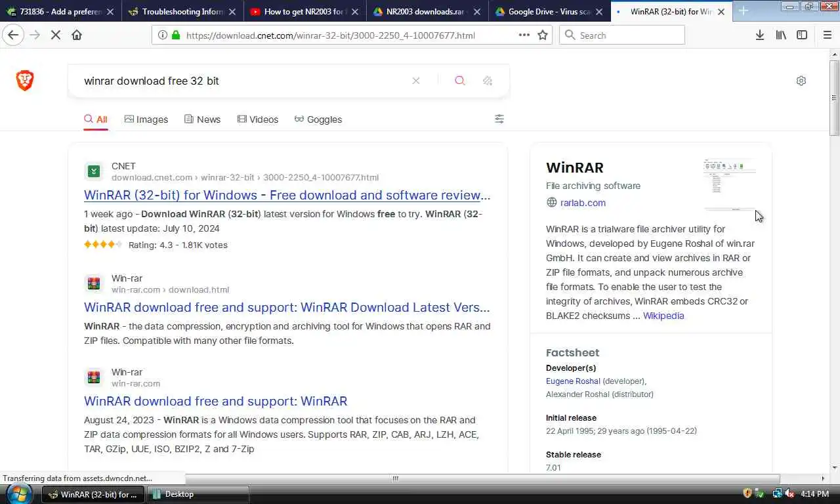Select the Goggles search category

pyautogui.click(x=318, y=119)
